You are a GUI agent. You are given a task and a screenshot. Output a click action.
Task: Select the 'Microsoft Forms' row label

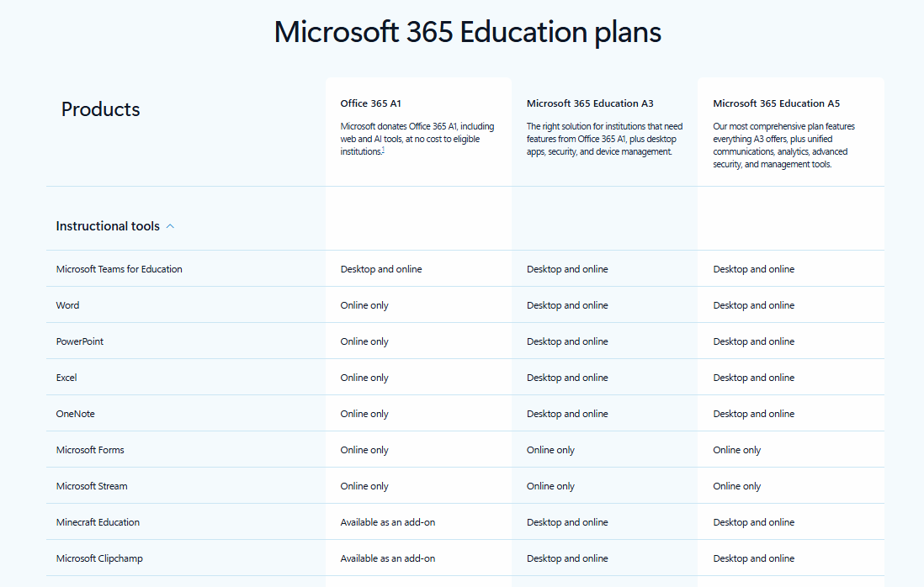tap(90, 451)
